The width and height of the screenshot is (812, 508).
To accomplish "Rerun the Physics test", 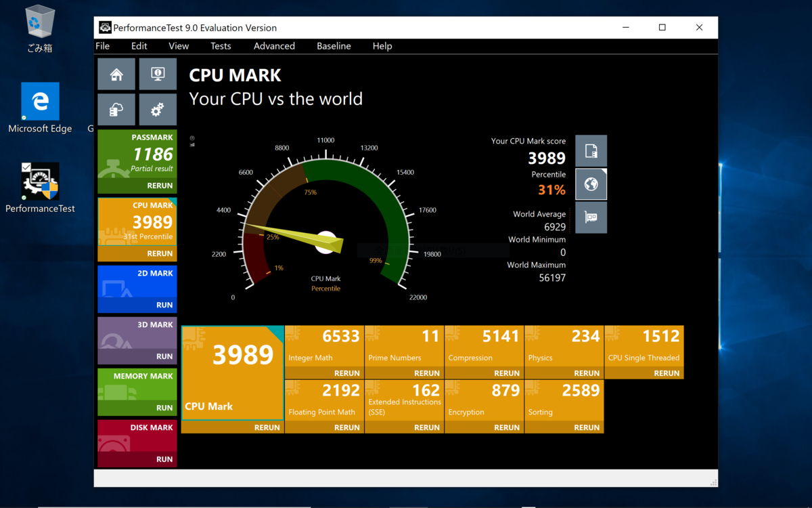I will pos(587,373).
